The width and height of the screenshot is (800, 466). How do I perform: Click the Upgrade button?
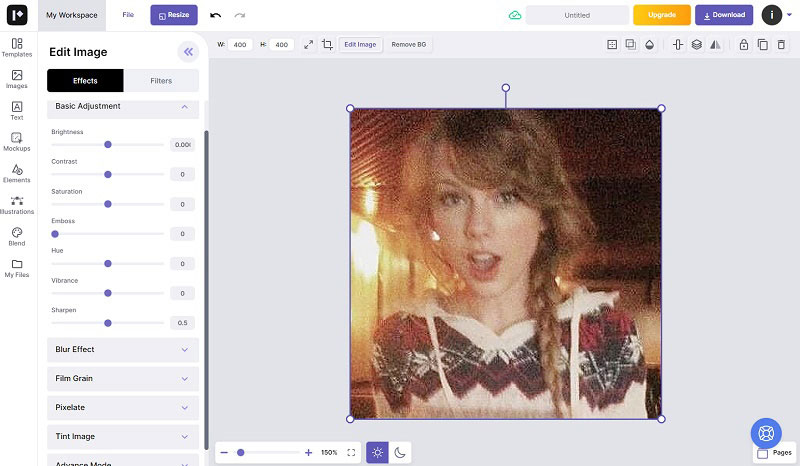[x=662, y=15]
